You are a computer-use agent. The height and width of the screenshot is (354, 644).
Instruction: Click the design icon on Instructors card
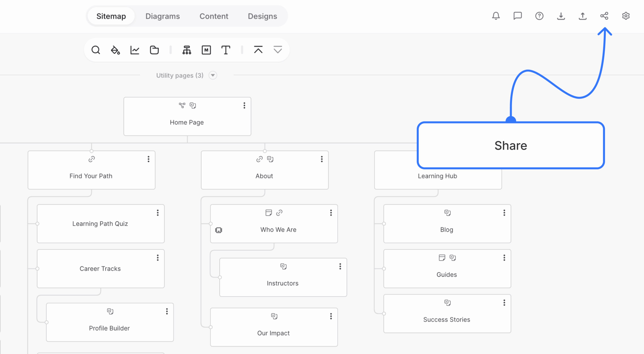tap(284, 266)
